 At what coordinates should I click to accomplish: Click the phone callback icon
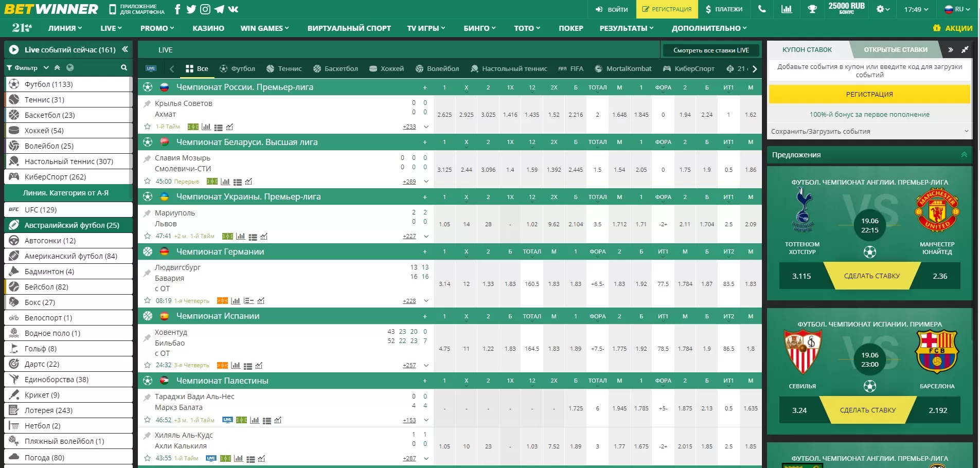click(x=762, y=9)
